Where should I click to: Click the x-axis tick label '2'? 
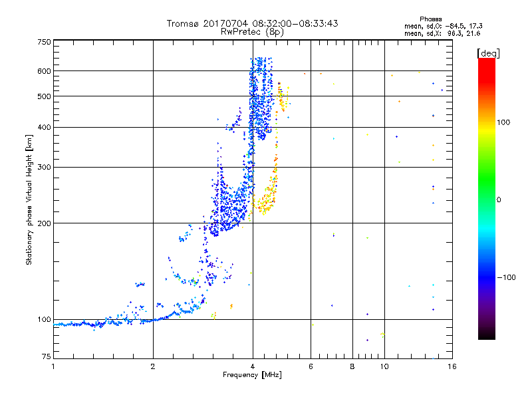click(x=153, y=366)
